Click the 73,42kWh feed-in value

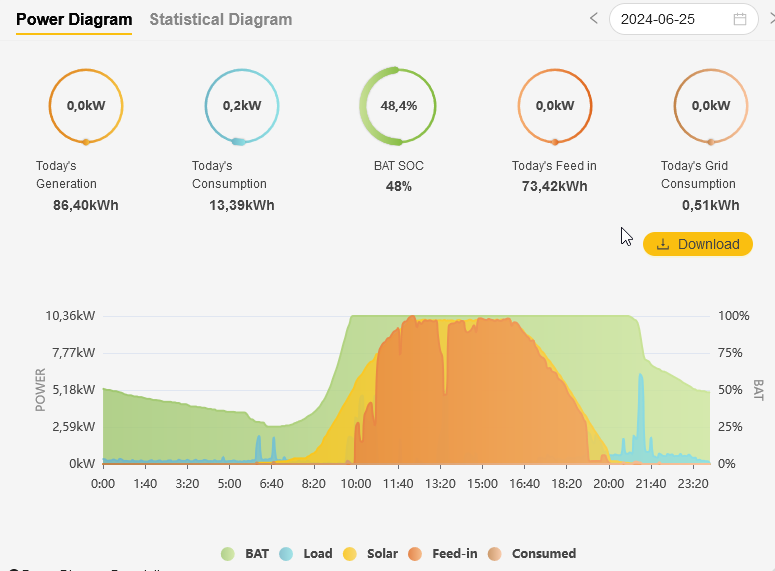554,186
